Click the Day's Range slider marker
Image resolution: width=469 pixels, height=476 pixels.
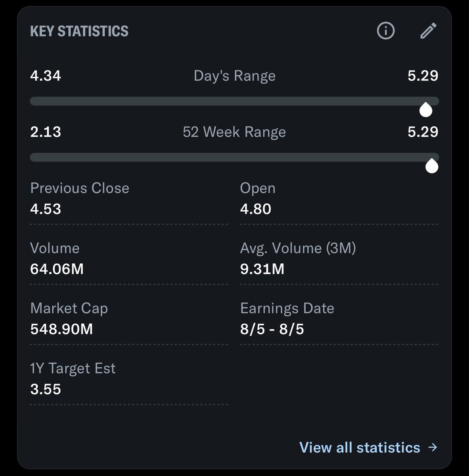coord(426,109)
